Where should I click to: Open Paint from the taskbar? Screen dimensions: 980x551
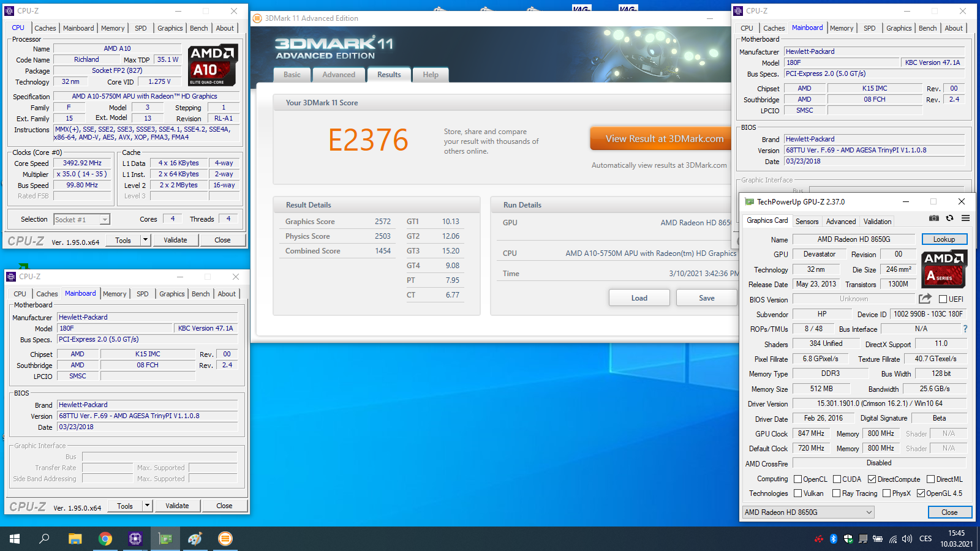(195, 539)
